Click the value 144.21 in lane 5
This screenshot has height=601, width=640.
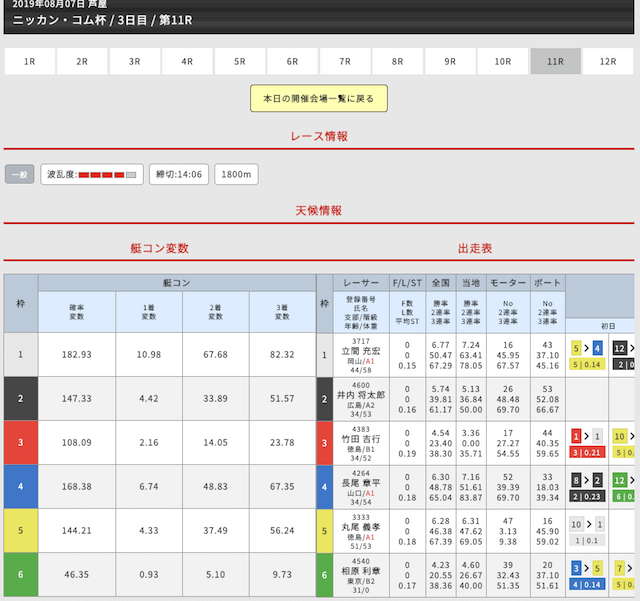[x=77, y=531]
